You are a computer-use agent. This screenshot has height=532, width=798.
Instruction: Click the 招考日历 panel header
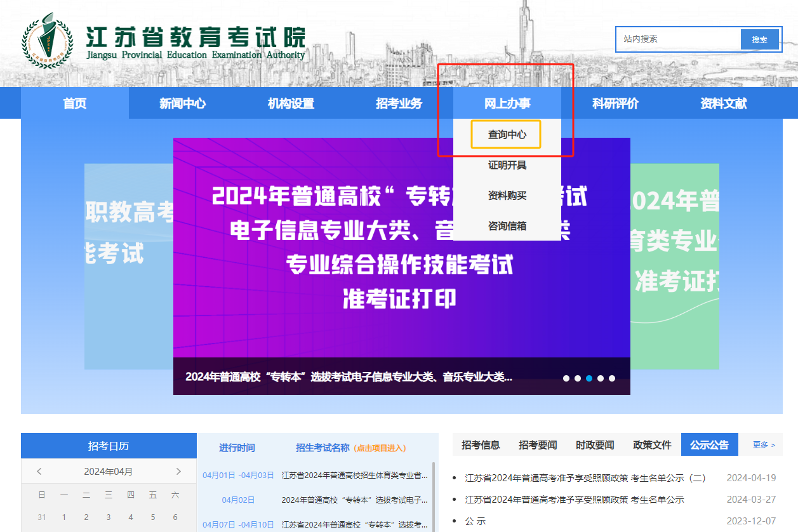109,446
